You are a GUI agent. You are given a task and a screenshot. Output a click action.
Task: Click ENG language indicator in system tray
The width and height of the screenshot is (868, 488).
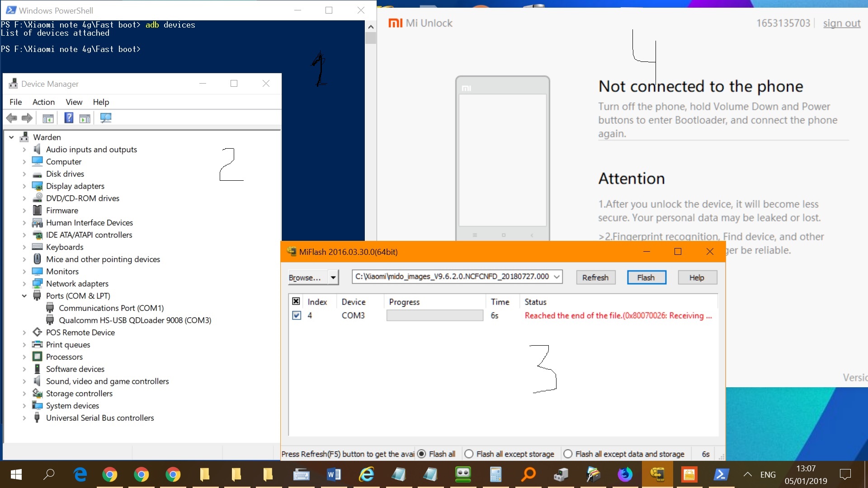tap(768, 474)
